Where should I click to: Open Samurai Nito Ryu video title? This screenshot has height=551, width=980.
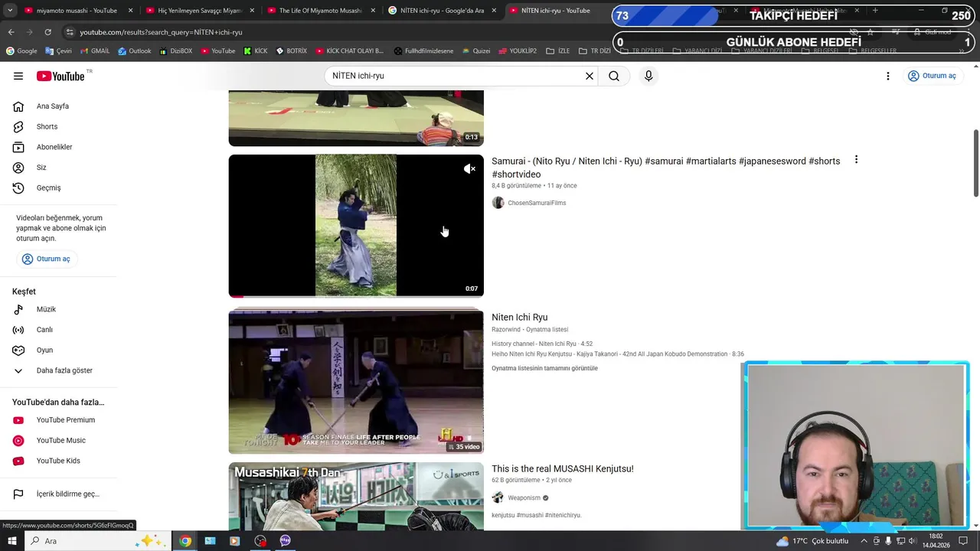coord(665,168)
